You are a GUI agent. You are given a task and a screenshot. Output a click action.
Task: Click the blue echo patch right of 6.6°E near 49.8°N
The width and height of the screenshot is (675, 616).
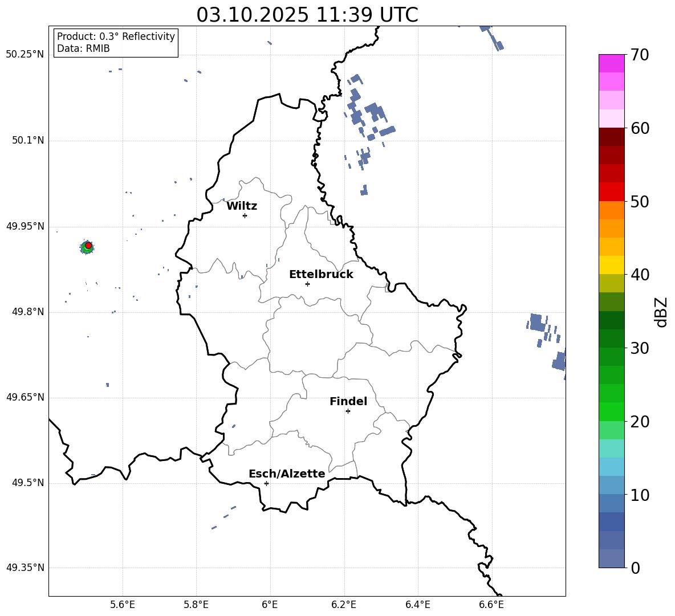537,323
